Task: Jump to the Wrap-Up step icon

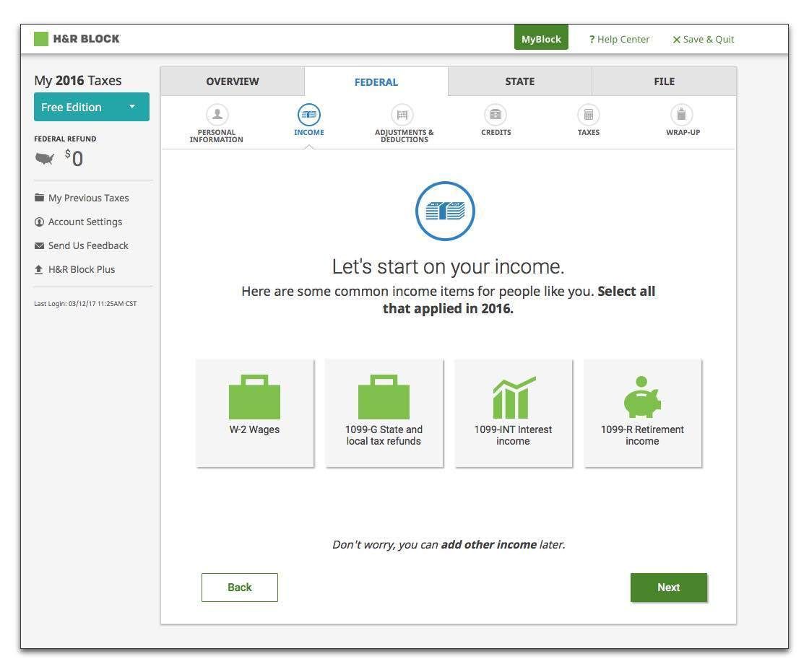Action: coord(682,115)
